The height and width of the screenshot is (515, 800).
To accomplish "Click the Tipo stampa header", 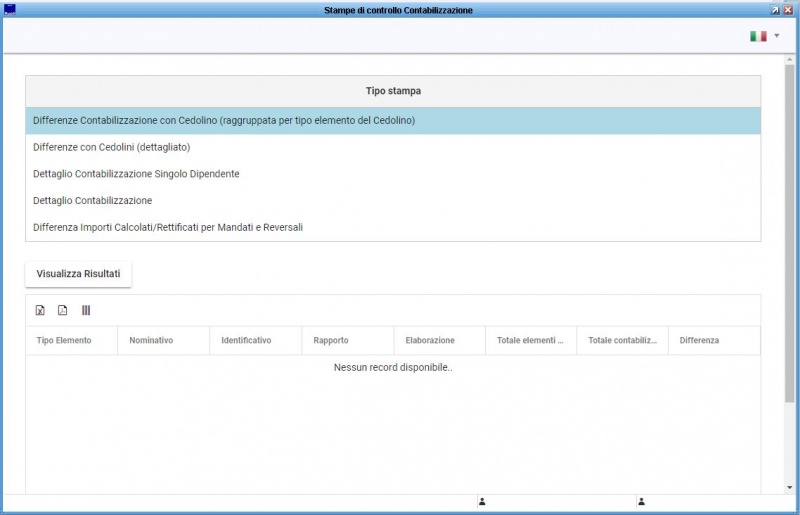I will (x=393, y=91).
